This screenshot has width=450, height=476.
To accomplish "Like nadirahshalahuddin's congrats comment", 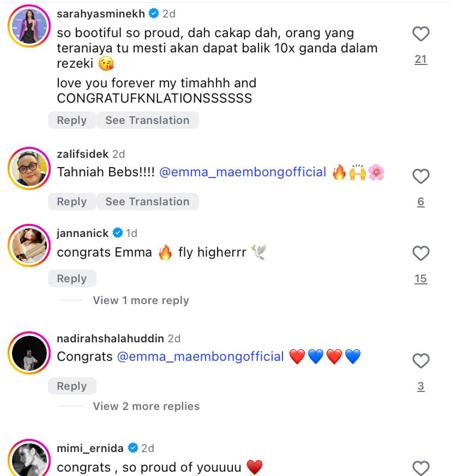I will pyautogui.click(x=421, y=360).
